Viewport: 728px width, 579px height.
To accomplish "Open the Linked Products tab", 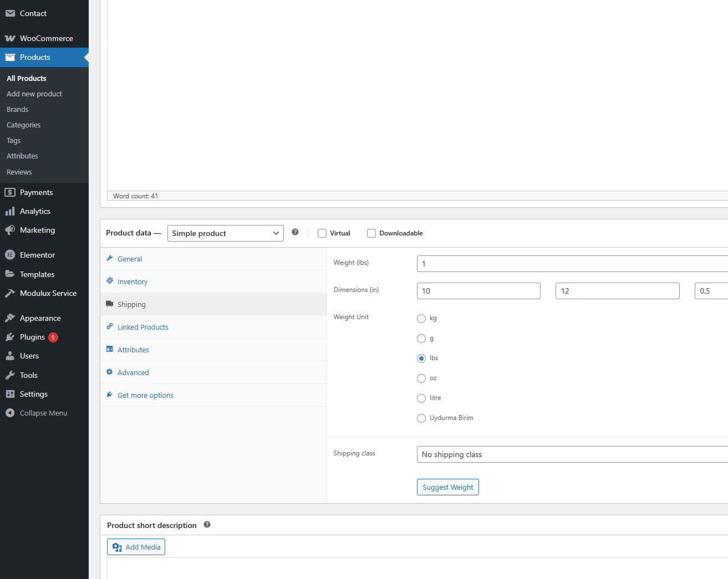I will pyautogui.click(x=142, y=327).
